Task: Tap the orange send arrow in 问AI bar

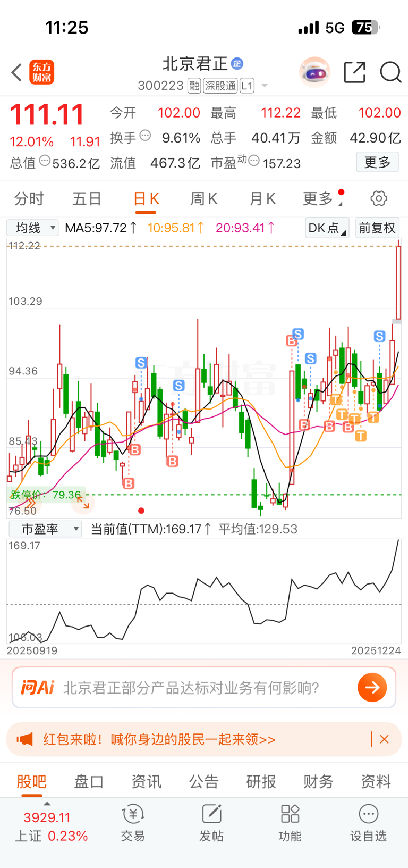Action: (372, 687)
